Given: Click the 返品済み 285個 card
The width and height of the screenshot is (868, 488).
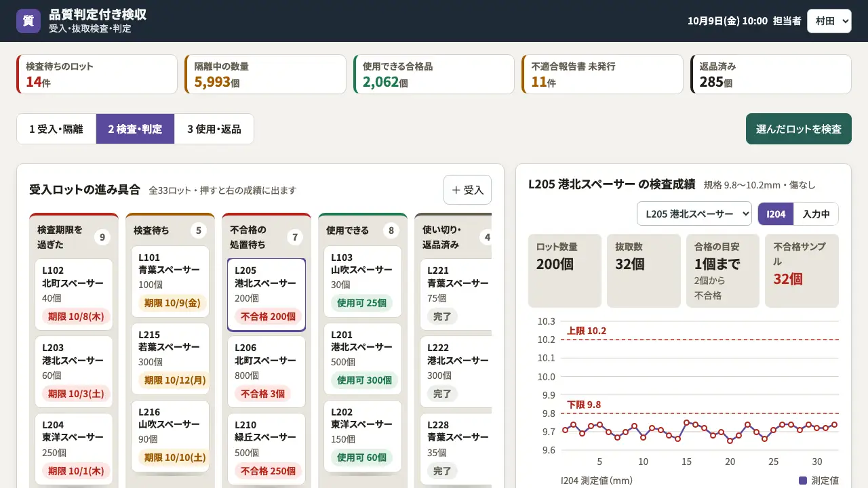Looking at the screenshot, I should pyautogui.click(x=771, y=75).
